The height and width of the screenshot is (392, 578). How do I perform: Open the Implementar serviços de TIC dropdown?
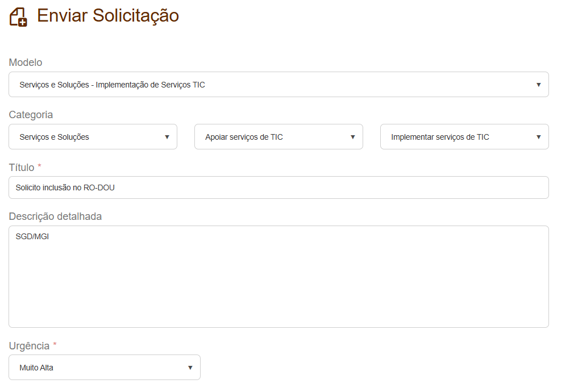(464, 136)
